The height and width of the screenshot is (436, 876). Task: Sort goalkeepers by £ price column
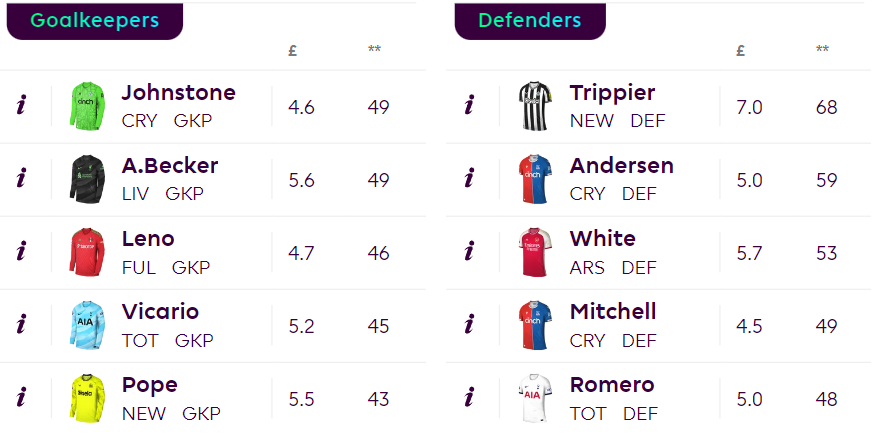click(293, 51)
